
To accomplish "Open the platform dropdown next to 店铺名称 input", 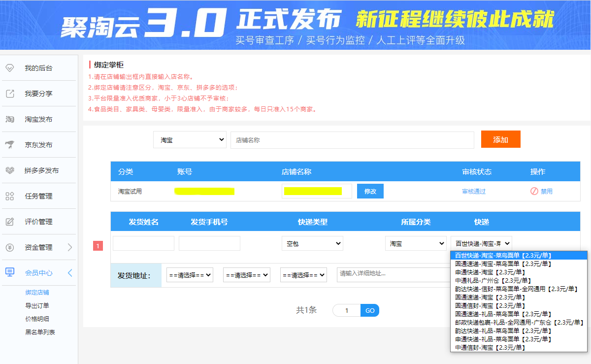I will (190, 140).
